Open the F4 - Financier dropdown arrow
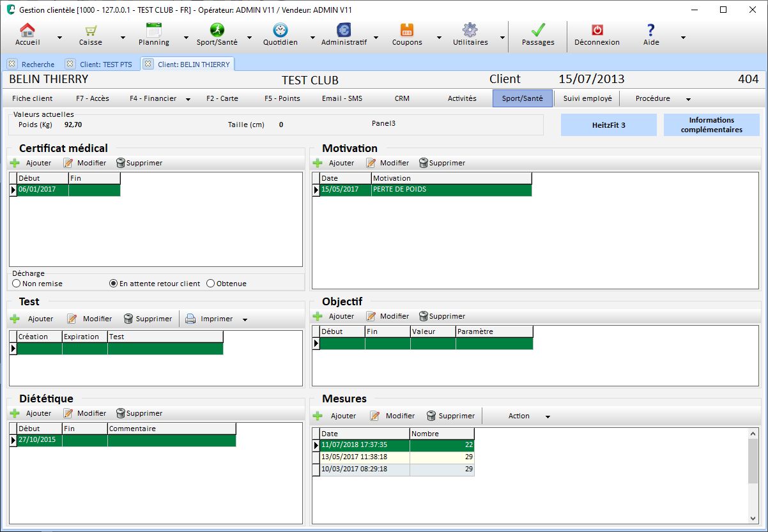 coord(188,99)
